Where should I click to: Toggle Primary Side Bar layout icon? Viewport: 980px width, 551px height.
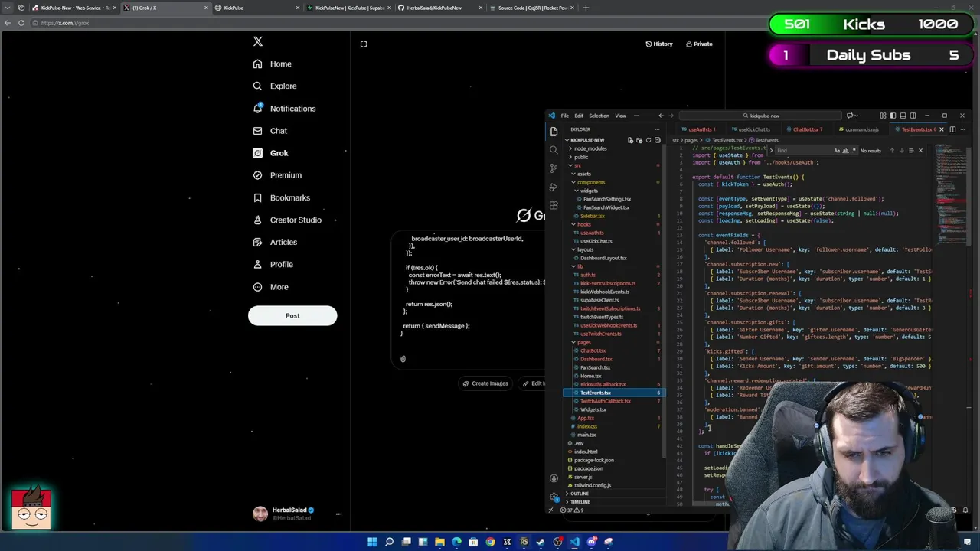(x=893, y=116)
